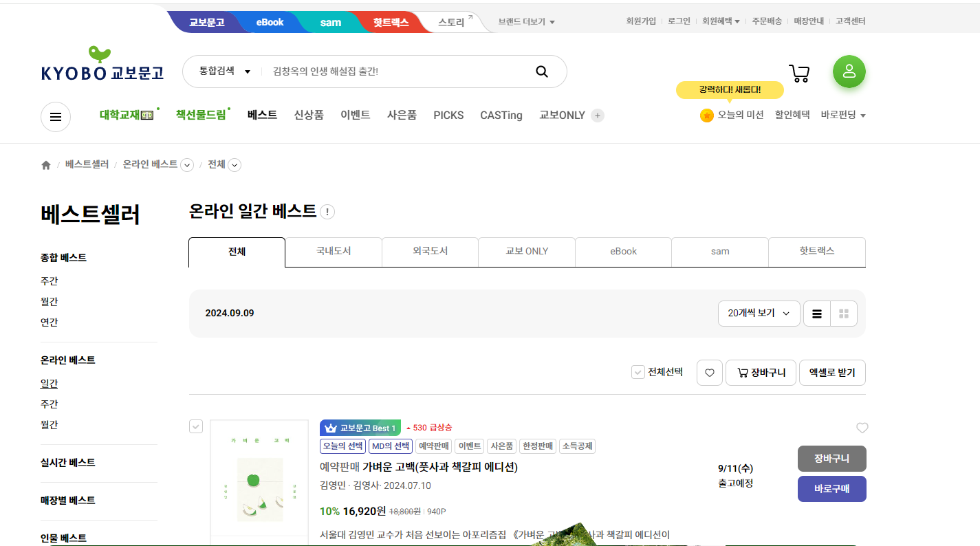
Task: Expand 회원혜택 dropdown in top bar
Action: [x=721, y=21]
